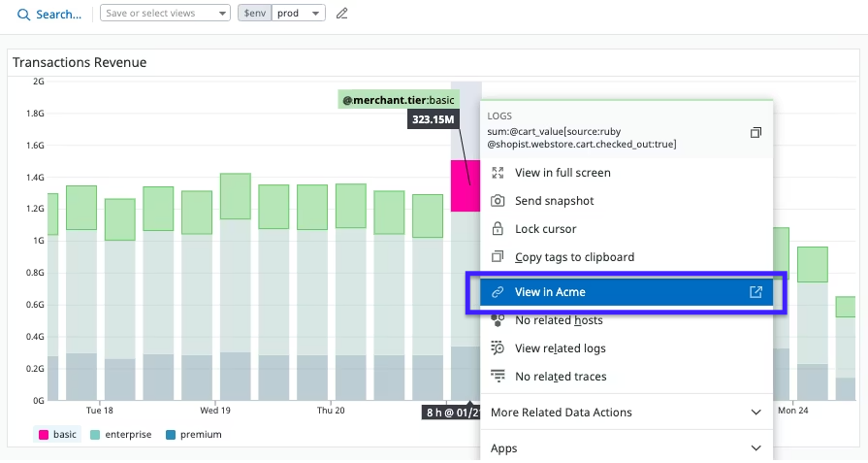
Task: Open the Save or select views dropdown
Action: click(166, 14)
